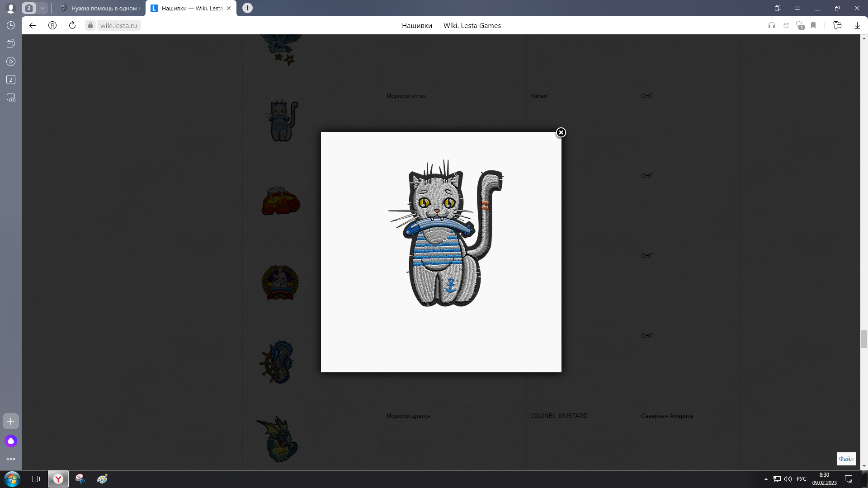The width and height of the screenshot is (868, 488).
Task: Click the page vertical scrollbar thumb
Action: (864, 339)
